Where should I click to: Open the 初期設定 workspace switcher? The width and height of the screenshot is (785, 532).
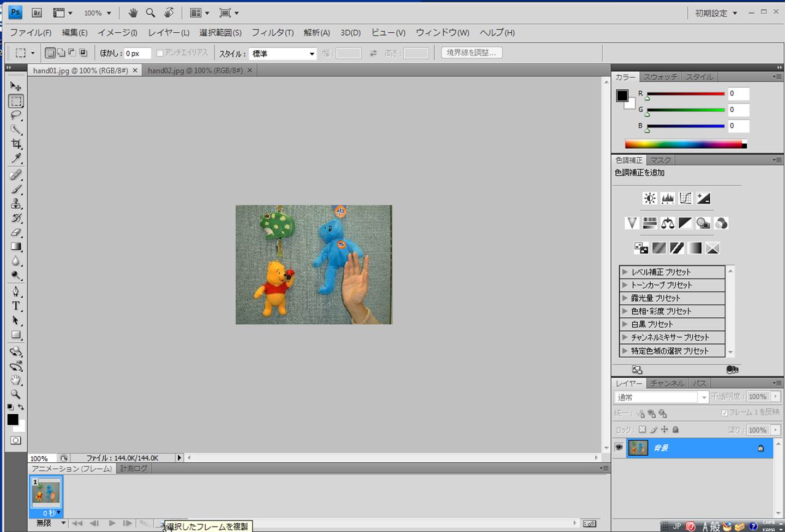coord(715,13)
